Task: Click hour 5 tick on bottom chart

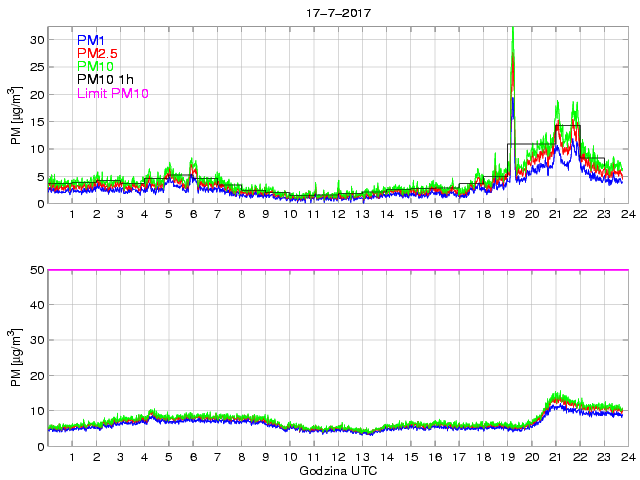Action: (169, 457)
